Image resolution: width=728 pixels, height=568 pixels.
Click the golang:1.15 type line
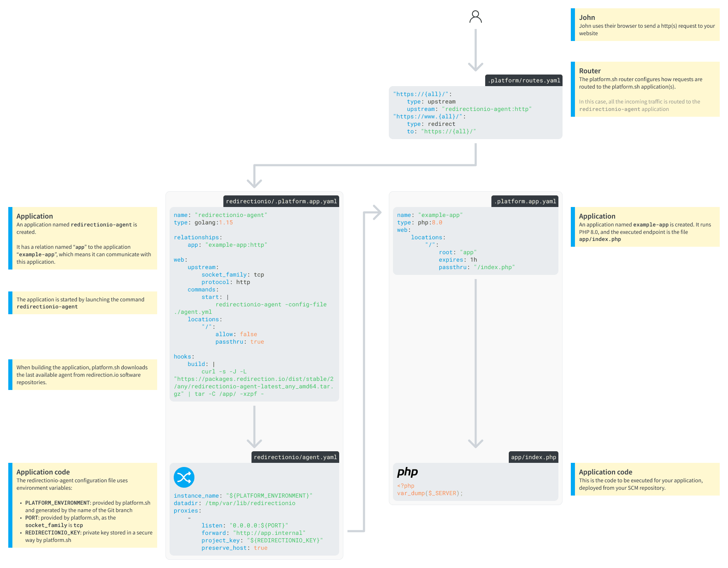click(204, 222)
